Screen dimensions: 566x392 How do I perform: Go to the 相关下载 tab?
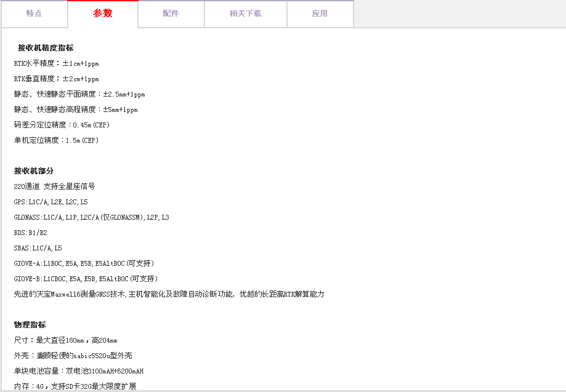[x=245, y=14]
